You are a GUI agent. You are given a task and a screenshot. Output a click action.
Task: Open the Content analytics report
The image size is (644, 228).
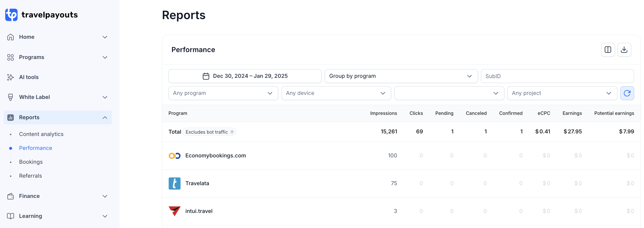[41, 134]
